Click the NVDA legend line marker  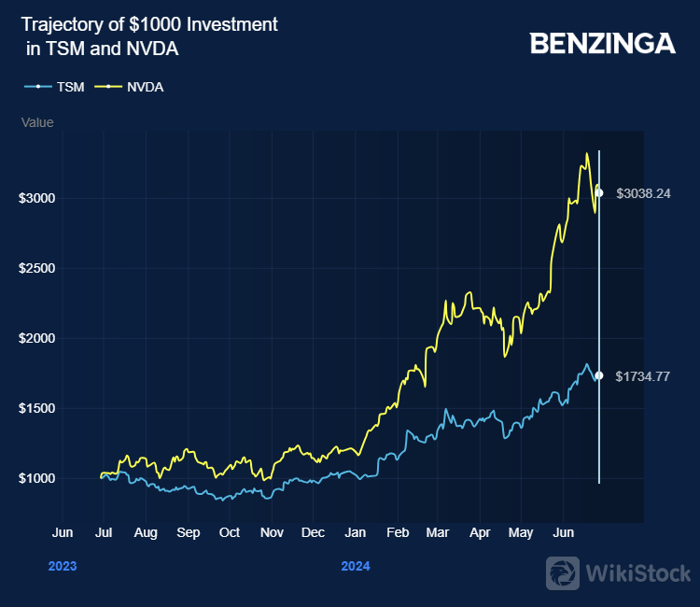coord(107,87)
